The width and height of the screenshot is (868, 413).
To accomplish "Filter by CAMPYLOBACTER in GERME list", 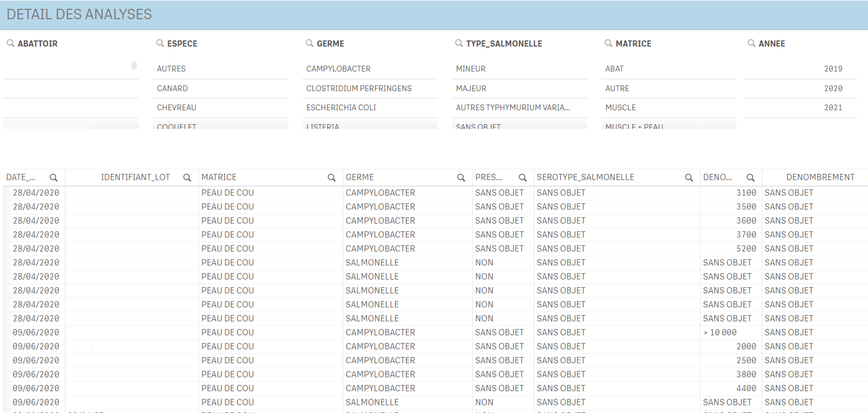I will pos(338,69).
